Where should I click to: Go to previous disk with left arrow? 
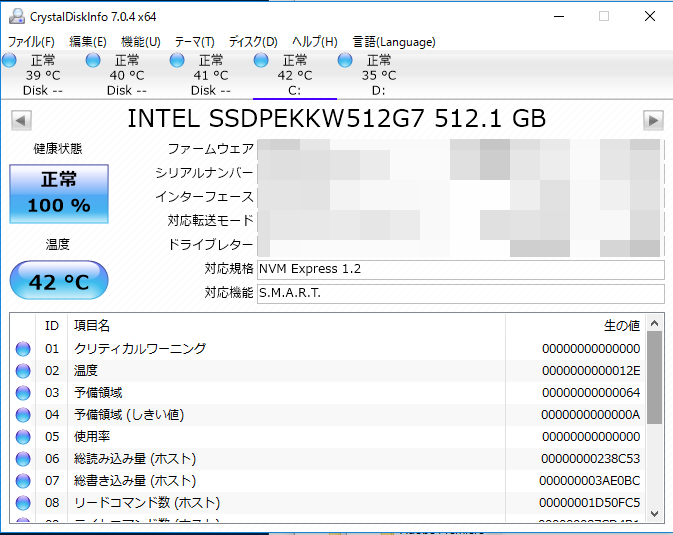pos(21,120)
